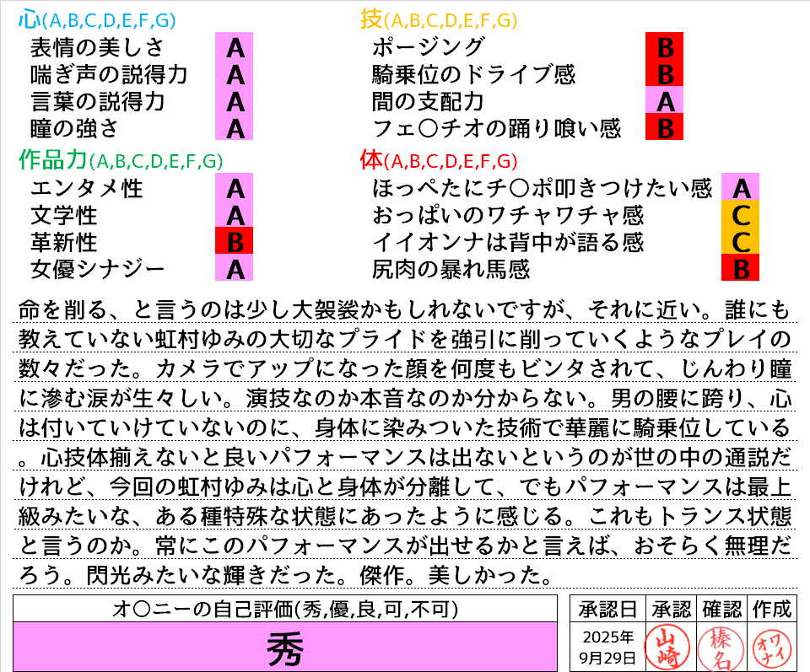Viewport: 810px width, 672px height.
Task: Click the 2025年9月29日 date cell
Action: click(607, 648)
